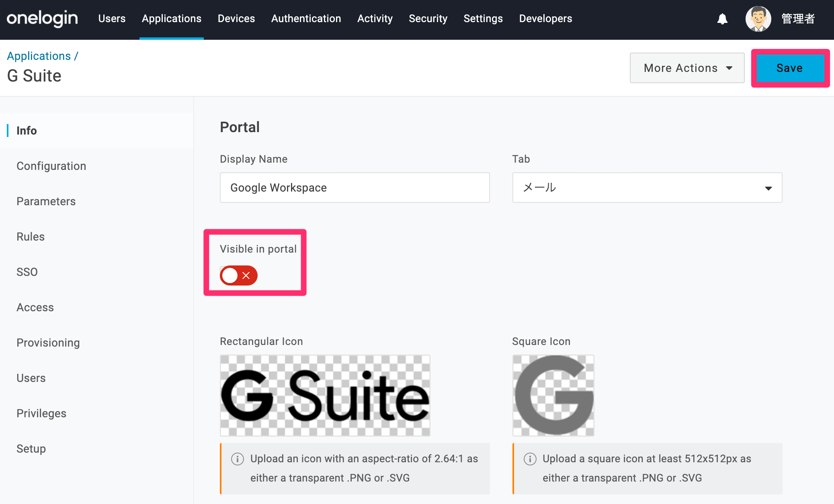Switch to the Provisioning sidebar tab
The height and width of the screenshot is (504, 834).
(x=96, y=343)
